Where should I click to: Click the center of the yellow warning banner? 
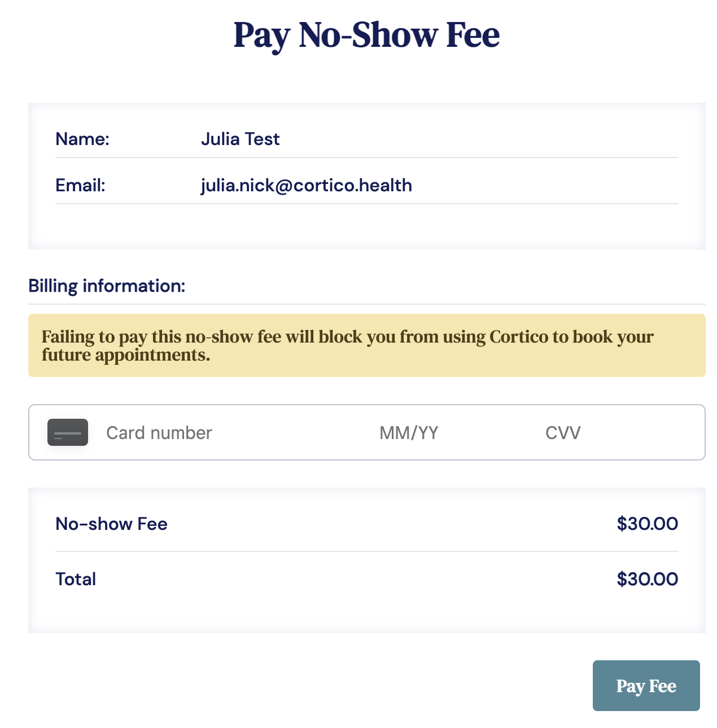click(366, 345)
